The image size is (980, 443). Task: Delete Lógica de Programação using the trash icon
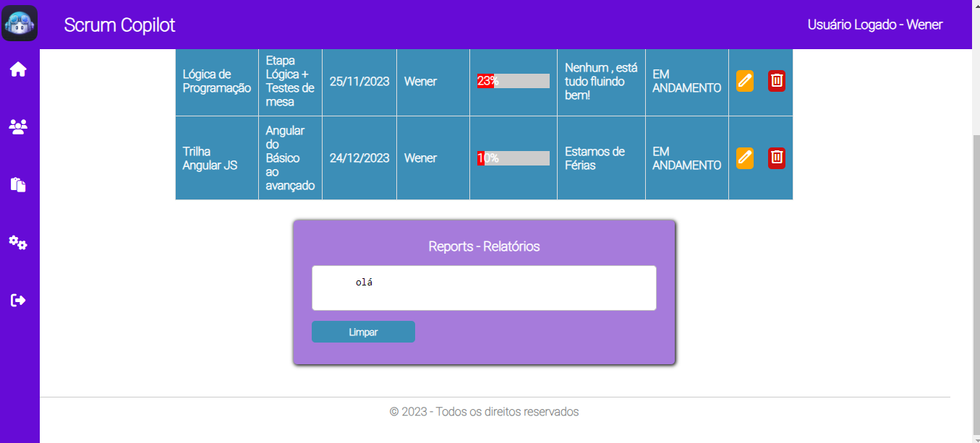(x=776, y=81)
